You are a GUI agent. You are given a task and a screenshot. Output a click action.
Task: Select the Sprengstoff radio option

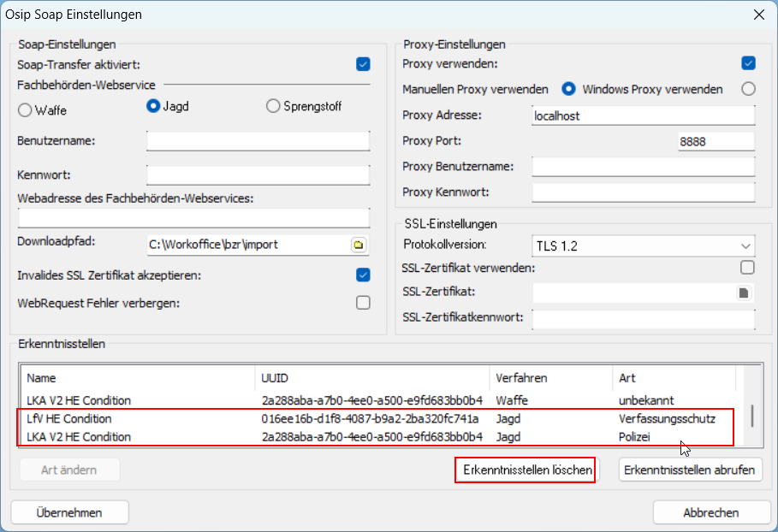[273, 106]
